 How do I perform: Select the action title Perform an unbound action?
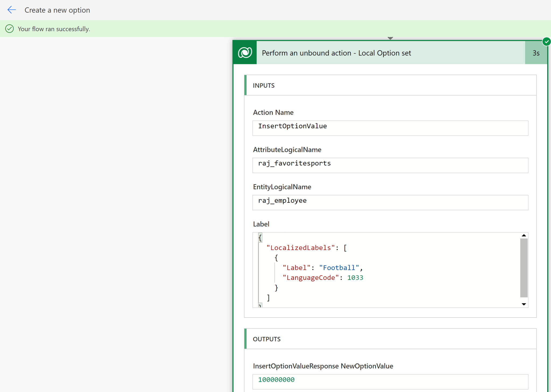pyautogui.click(x=335, y=53)
